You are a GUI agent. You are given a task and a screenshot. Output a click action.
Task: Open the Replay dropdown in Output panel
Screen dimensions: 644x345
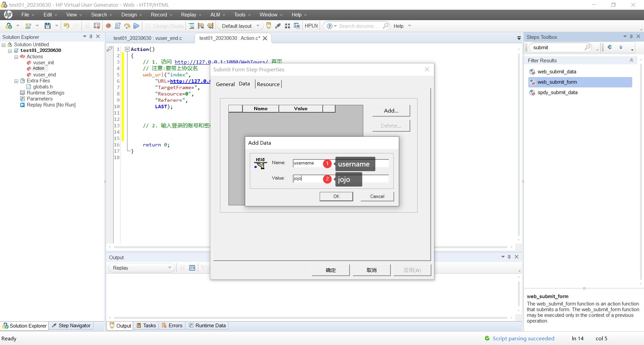point(142,268)
